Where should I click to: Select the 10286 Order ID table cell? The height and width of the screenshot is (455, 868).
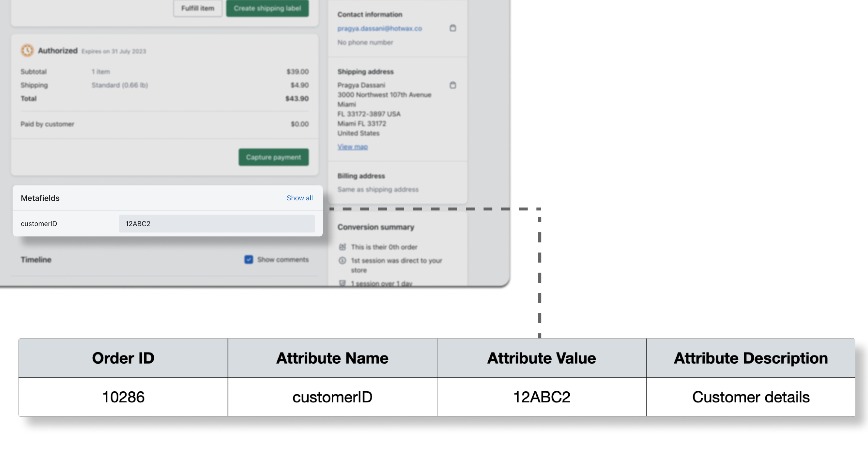(123, 397)
